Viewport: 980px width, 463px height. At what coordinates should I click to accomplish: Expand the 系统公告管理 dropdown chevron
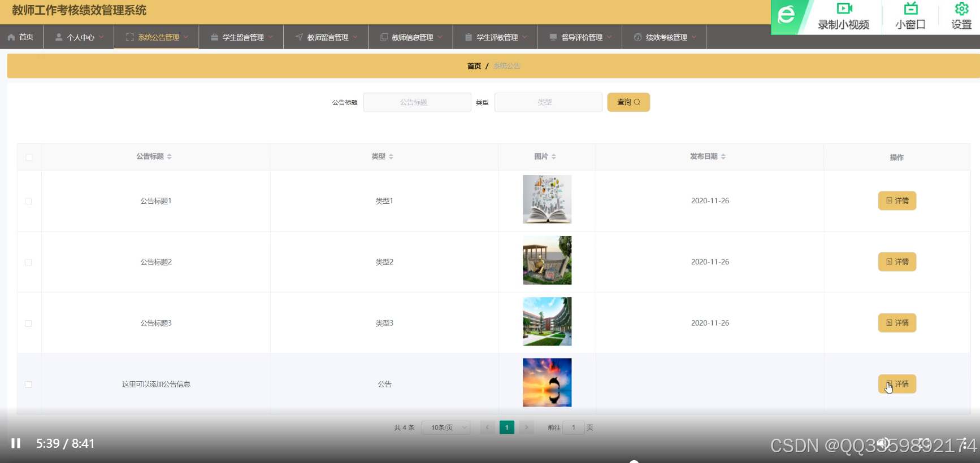click(x=185, y=37)
